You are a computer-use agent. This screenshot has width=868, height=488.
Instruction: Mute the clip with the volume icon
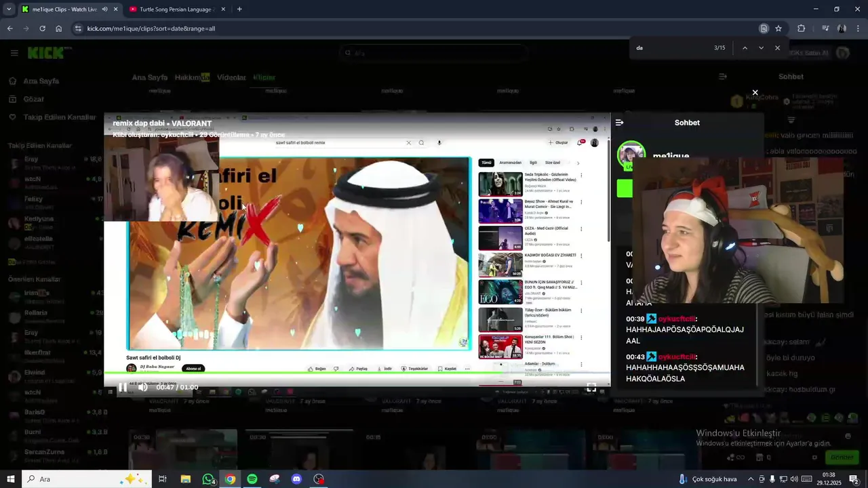pos(143,387)
